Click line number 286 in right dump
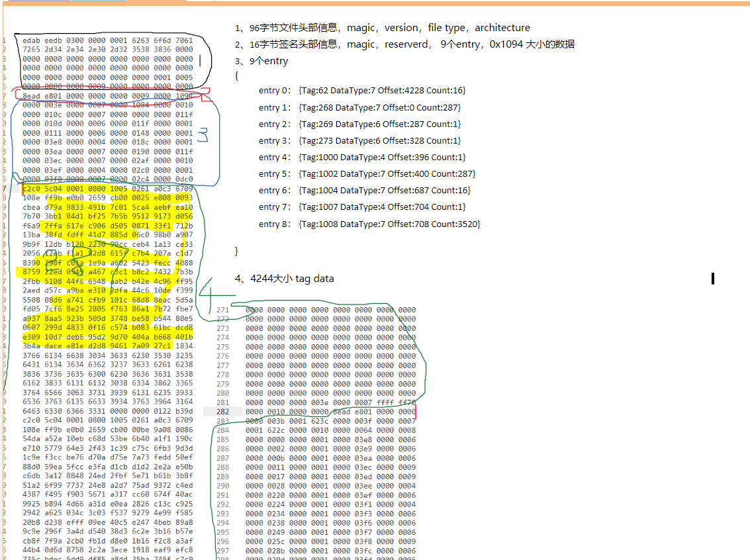The width and height of the screenshot is (750, 560). pyautogui.click(x=222, y=449)
